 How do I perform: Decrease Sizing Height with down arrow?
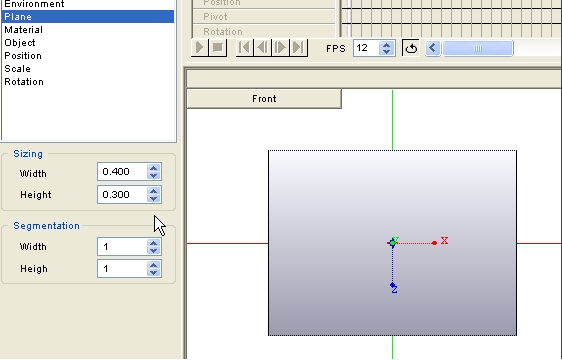click(x=154, y=198)
